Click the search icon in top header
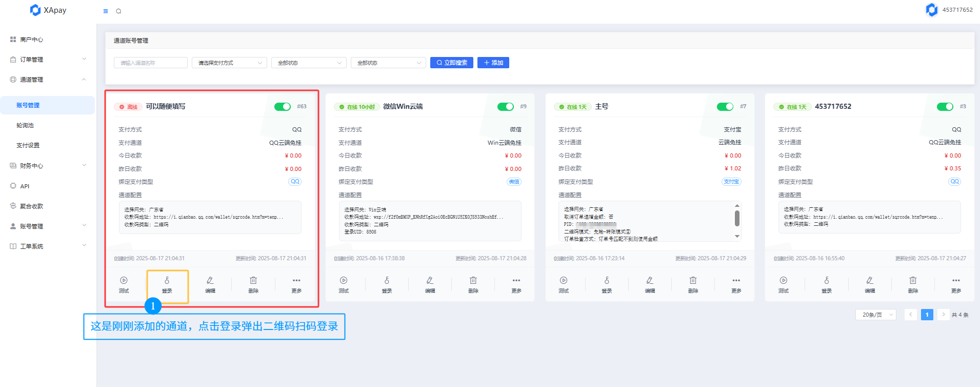The image size is (980, 387). point(118,11)
